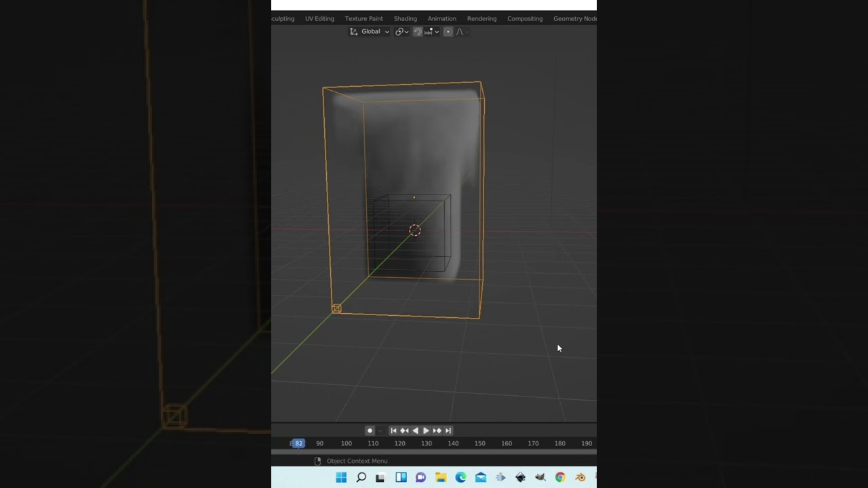The height and width of the screenshot is (488, 868).
Task: Open the Animation workspace tab
Action: 442,18
